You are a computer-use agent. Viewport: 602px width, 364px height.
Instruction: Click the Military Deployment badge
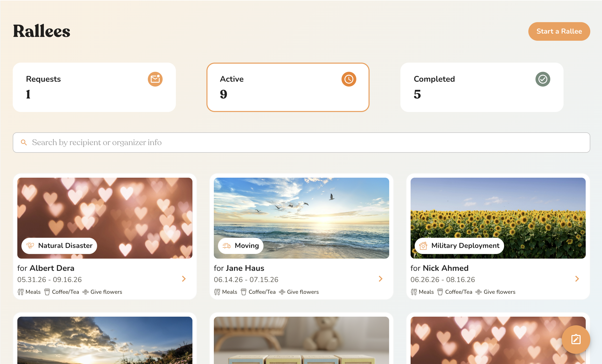tap(459, 246)
